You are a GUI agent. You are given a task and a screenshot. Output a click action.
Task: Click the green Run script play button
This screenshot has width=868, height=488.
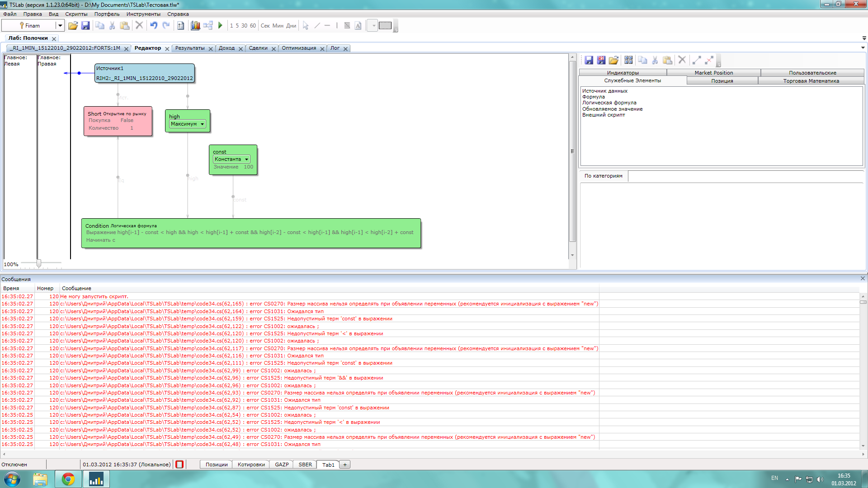(220, 26)
